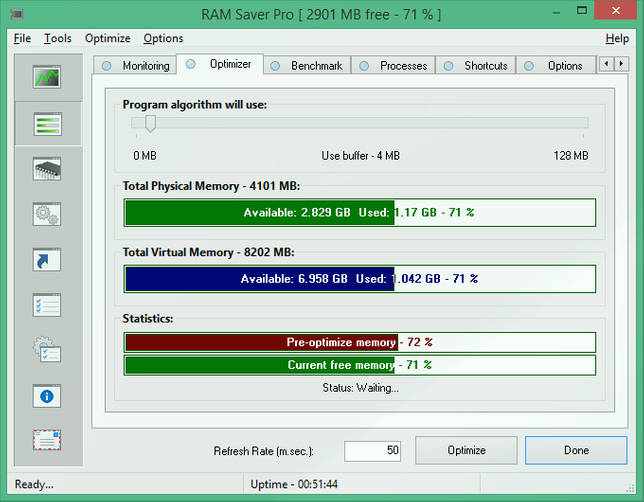Open the Optimize menu

[108, 38]
